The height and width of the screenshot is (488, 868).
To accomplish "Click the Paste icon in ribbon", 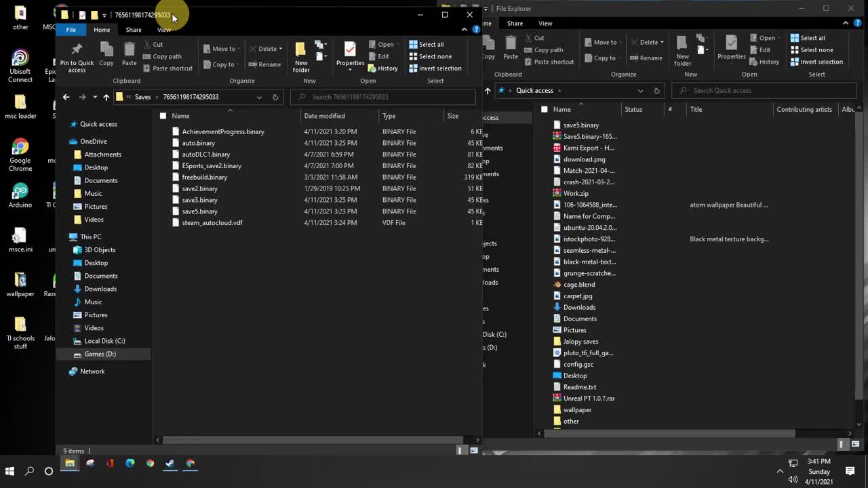I will point(129,50).
